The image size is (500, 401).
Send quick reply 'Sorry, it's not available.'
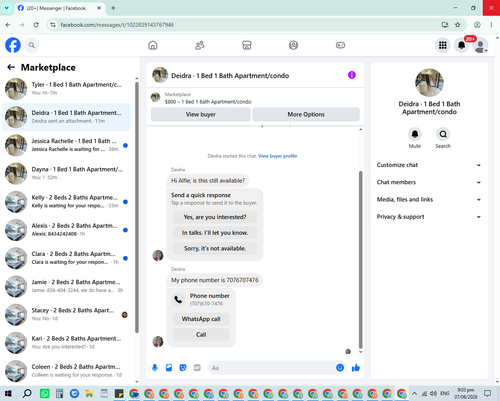[x=215, y=248]
